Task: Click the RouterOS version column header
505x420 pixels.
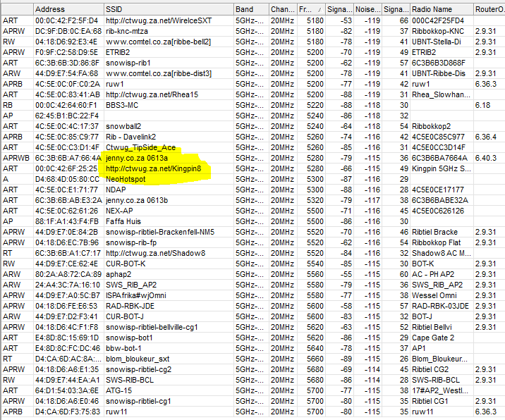Action: 487,9
